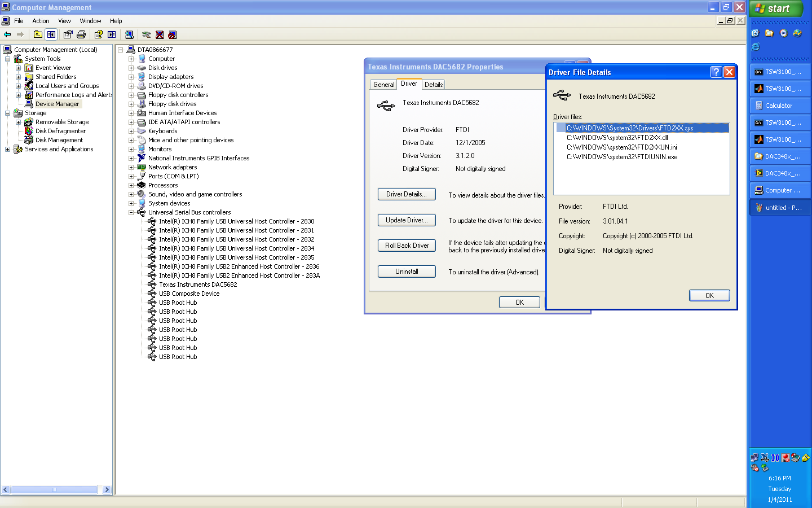Image resolution: width=812 pixels, height=508 pixels.
Task: Click the Show Desktop Quick Launch icon
Action: coord(756,33)
